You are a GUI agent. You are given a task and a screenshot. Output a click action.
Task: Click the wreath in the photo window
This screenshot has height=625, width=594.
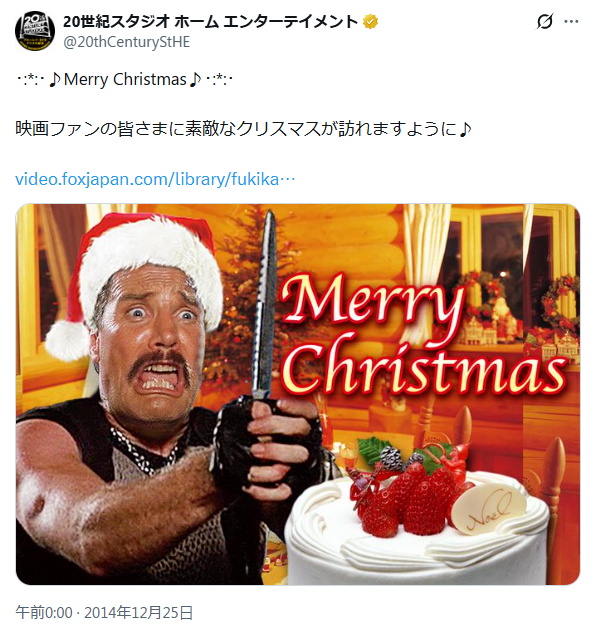coord(563,303)
